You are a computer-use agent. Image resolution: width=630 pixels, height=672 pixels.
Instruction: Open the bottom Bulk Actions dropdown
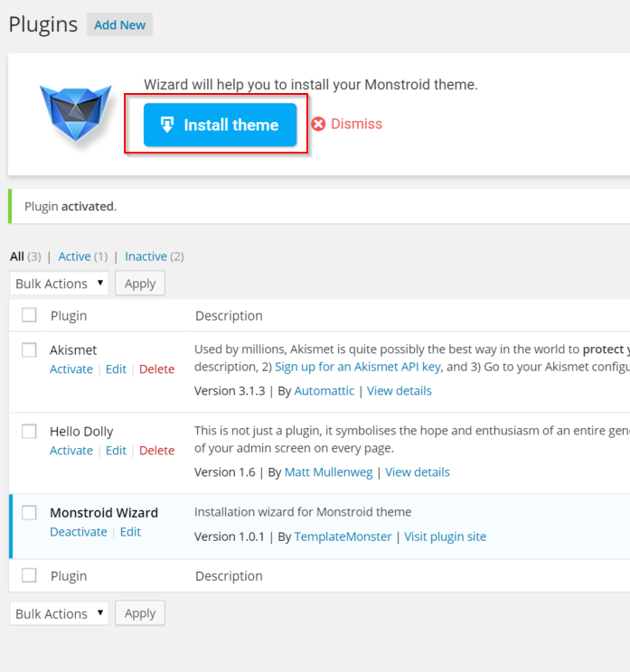[x=59, y=613]
